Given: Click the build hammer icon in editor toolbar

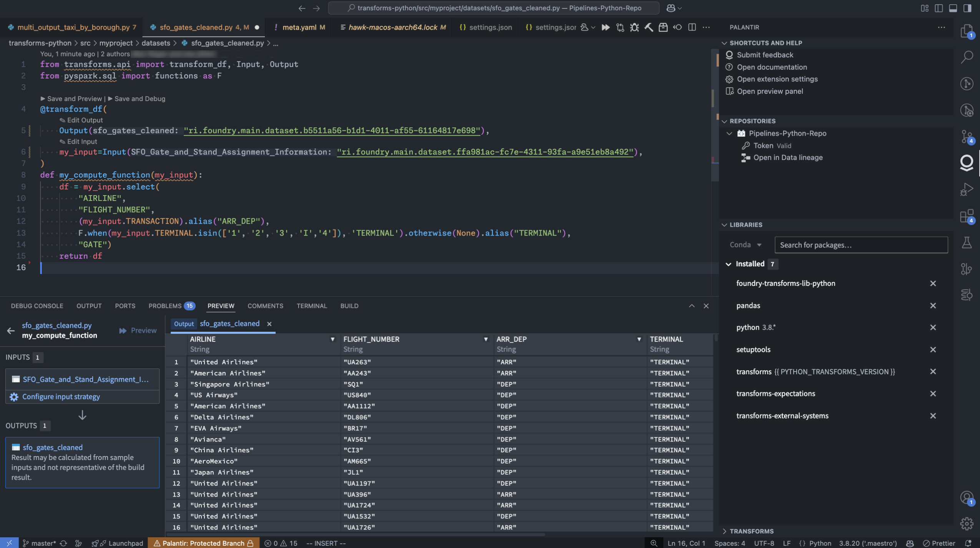Looking at the screenshot, I should [649, 27].
